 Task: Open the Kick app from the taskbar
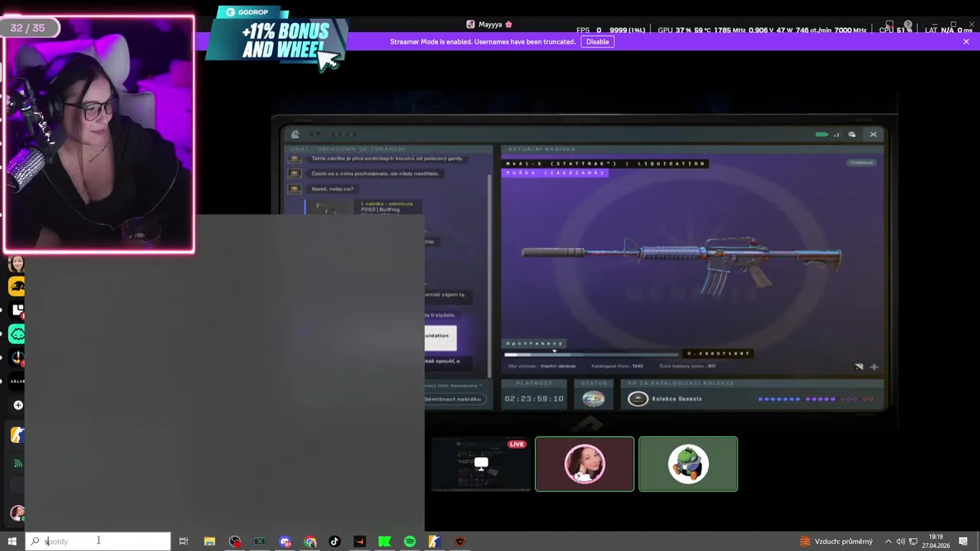(384, 541)
